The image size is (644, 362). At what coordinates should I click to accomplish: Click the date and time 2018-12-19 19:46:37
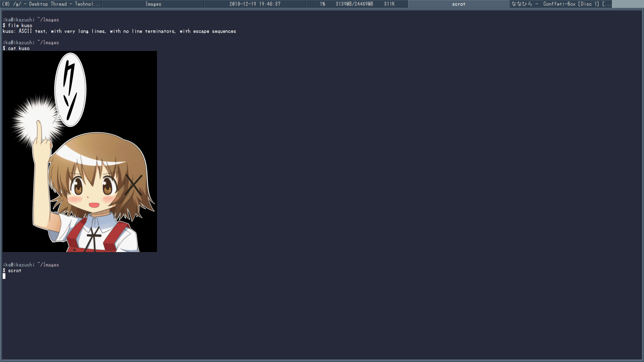pos(255,4)
